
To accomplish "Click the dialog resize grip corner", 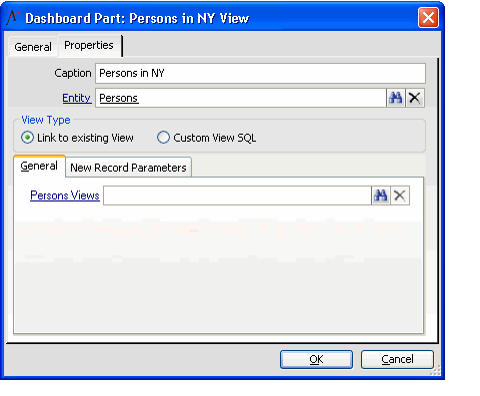I will pos(436,370).
